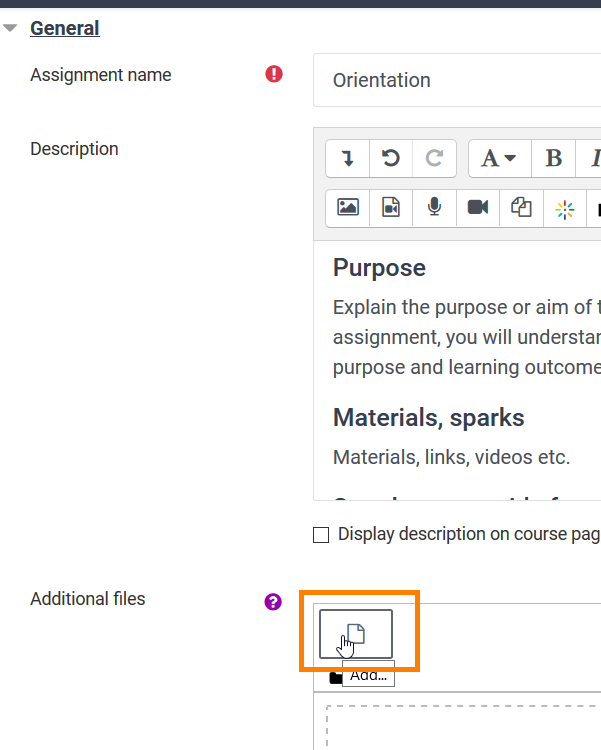
Task: Insert an image with the picture icon
Action: [x=348, y=208]
